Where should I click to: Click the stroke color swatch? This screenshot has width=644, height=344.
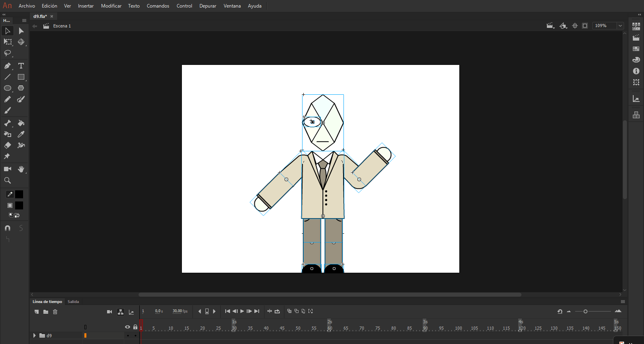[19, 194]
